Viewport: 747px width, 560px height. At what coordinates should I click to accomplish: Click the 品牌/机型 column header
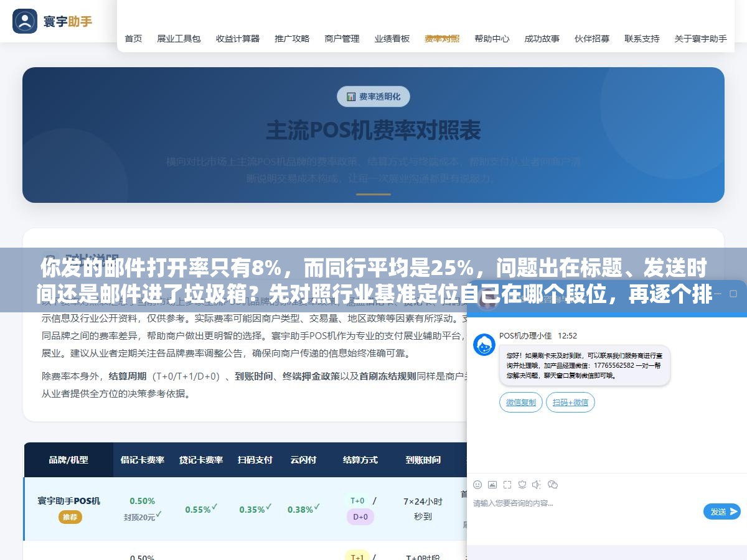68,460
